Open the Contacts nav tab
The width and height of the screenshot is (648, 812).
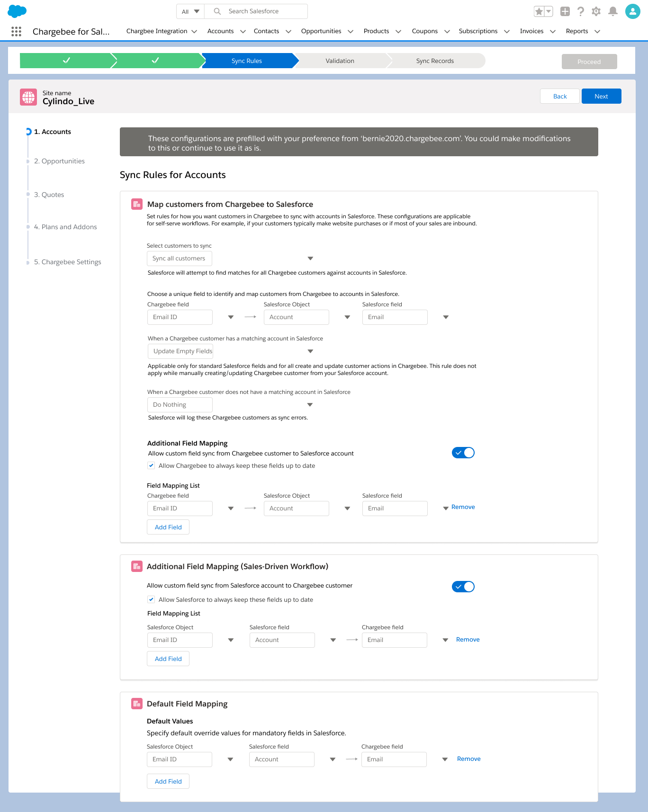[266, 31]
